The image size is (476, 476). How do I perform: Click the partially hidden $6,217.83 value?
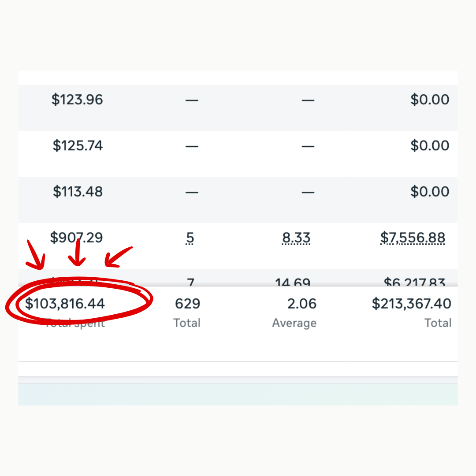414,282
